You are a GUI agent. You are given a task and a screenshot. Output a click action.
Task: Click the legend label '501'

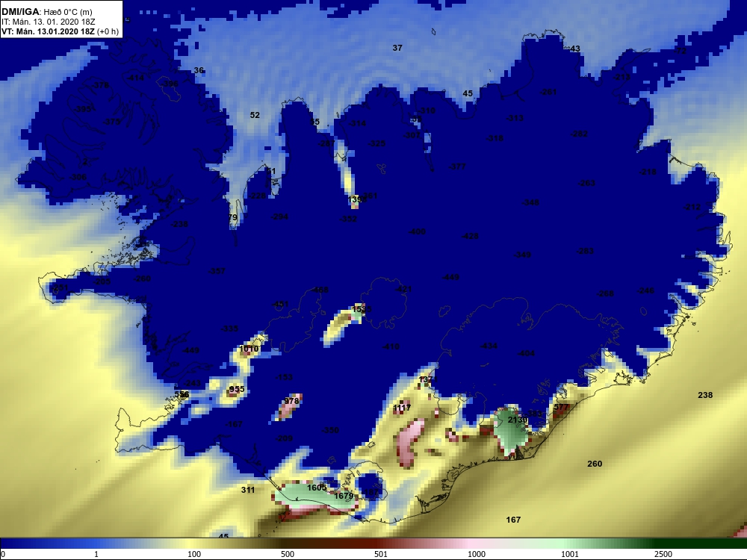(381, 554)
